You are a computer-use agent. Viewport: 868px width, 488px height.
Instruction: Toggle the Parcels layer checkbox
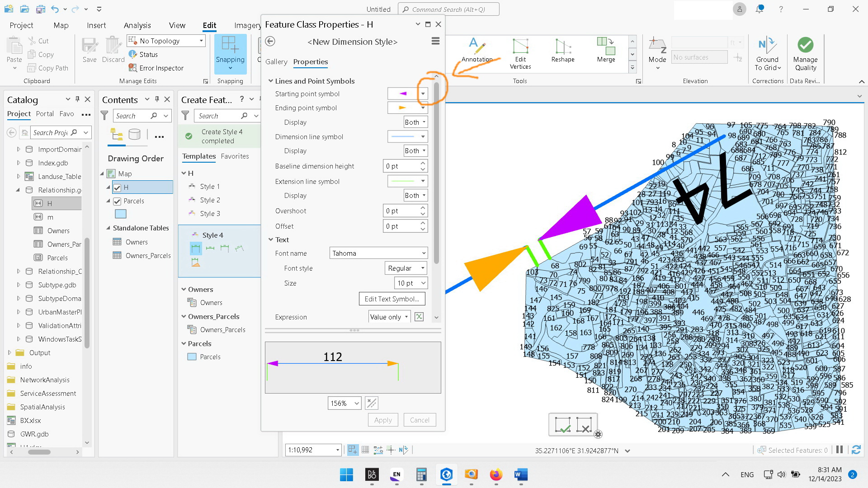coord(117,201)
